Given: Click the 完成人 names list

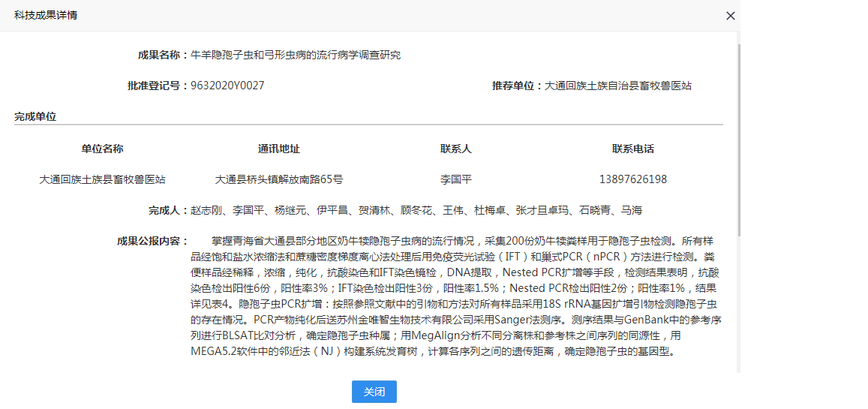Looking at the screenshot, I should (416, 210).
